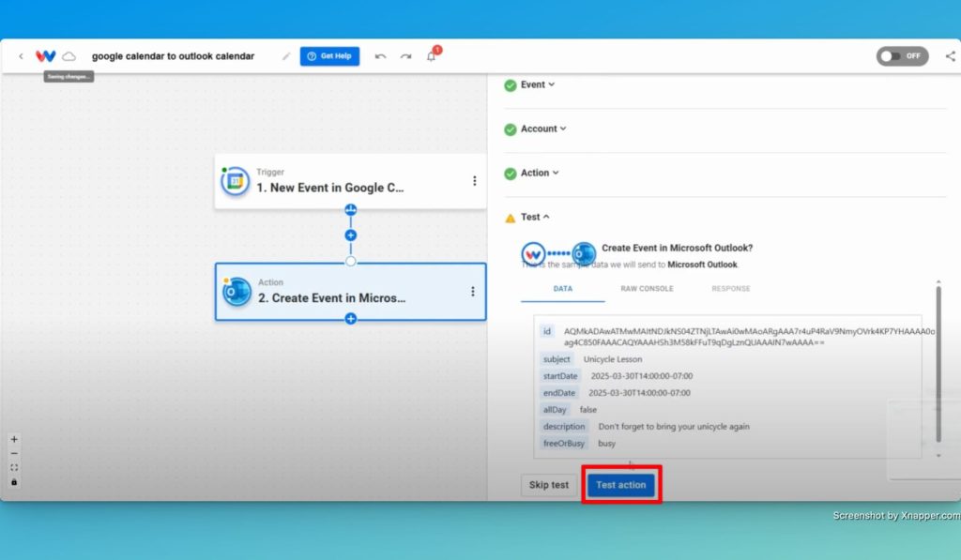Click the Google Calendar trigger app icon
Image resolution: width=961 pixels, height=560 pixels.
coord(235,181)
